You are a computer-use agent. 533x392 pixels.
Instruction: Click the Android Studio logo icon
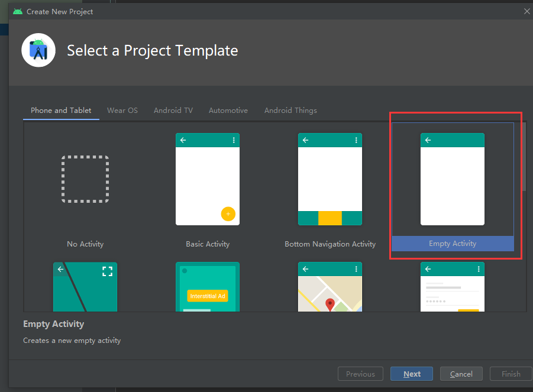pos(38,50)
